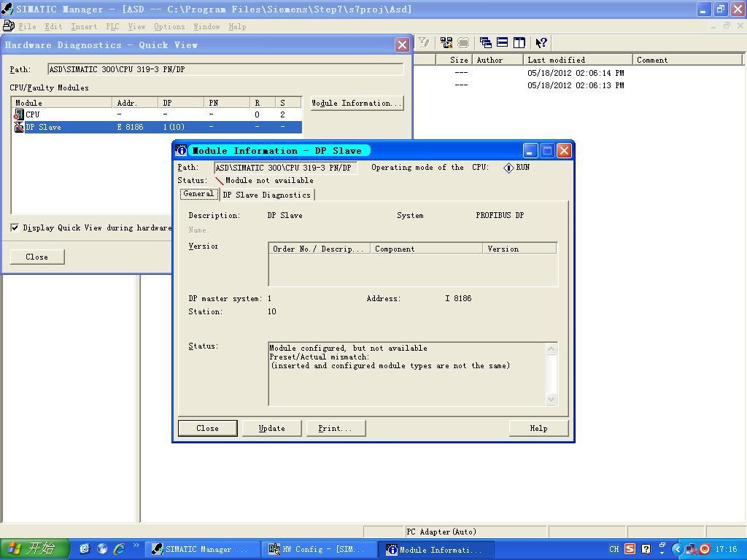
Task: Click the Module Information dialog title icon
Action: (181, 150)
